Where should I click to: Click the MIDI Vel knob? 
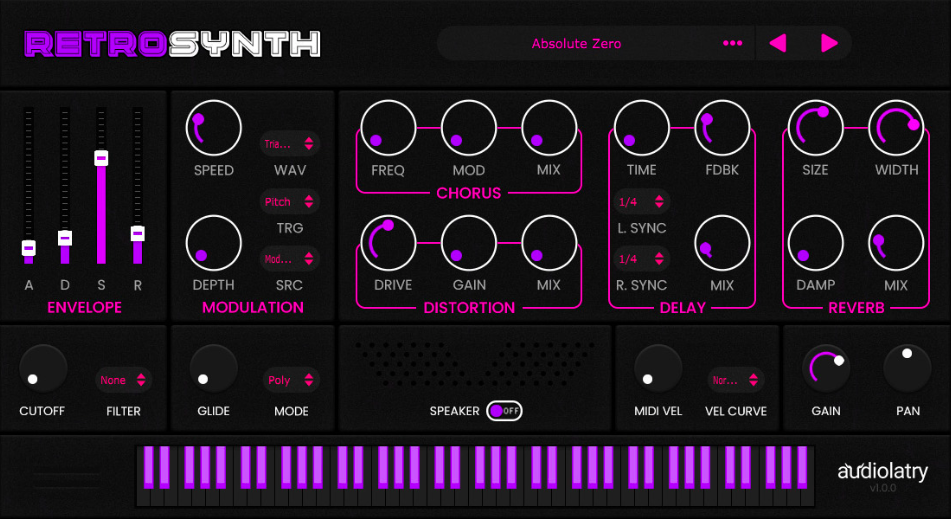(x=658, y=369)
